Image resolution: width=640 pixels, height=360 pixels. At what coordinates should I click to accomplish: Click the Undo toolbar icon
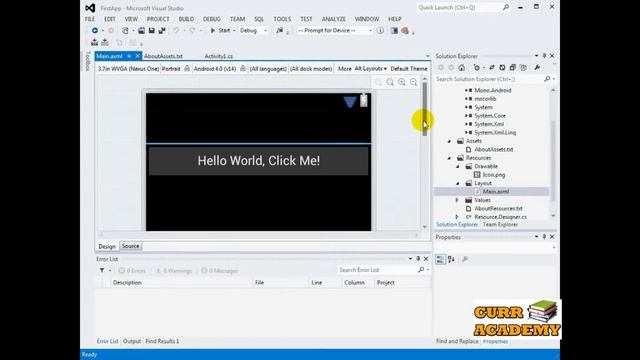pyautogui.click(x=176, y=31)
